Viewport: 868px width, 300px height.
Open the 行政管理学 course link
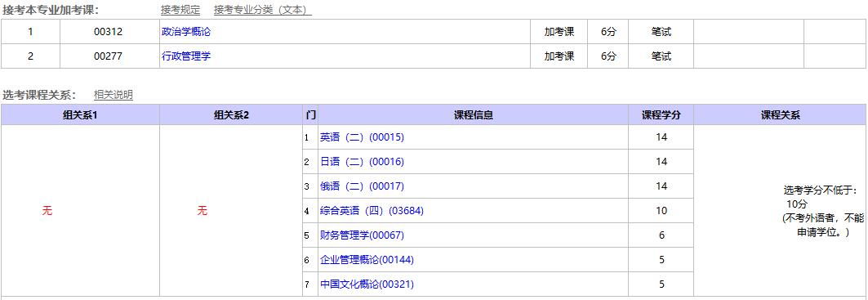tap(186, 56)
